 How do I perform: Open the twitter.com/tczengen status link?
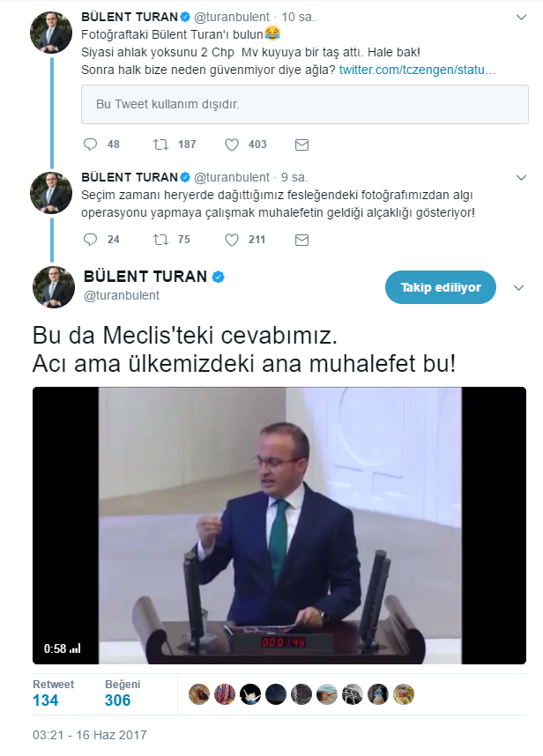(x=417, y=69)
